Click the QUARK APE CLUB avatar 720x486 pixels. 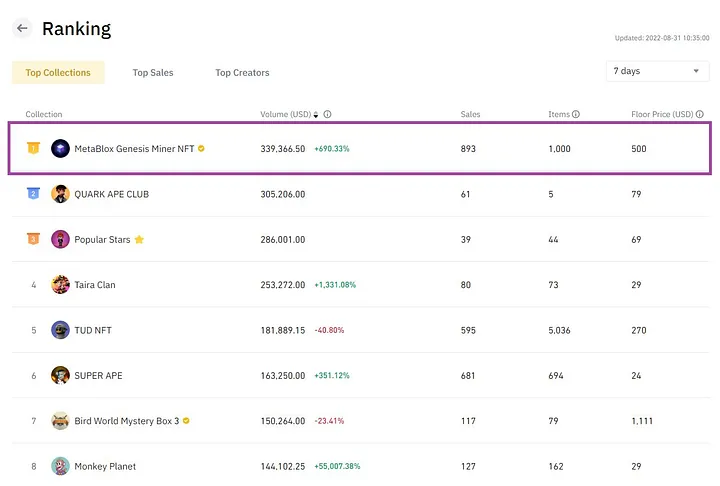[60, 194]
